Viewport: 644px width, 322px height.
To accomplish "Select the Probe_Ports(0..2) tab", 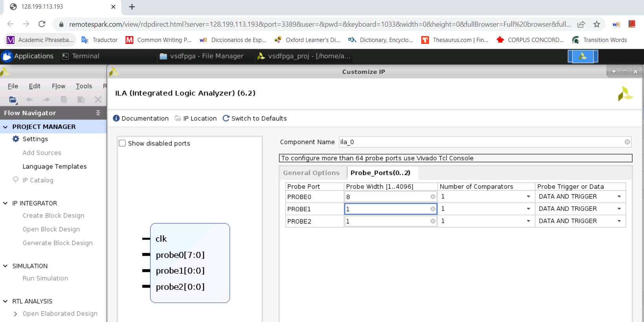I will (x=380, y=173).
